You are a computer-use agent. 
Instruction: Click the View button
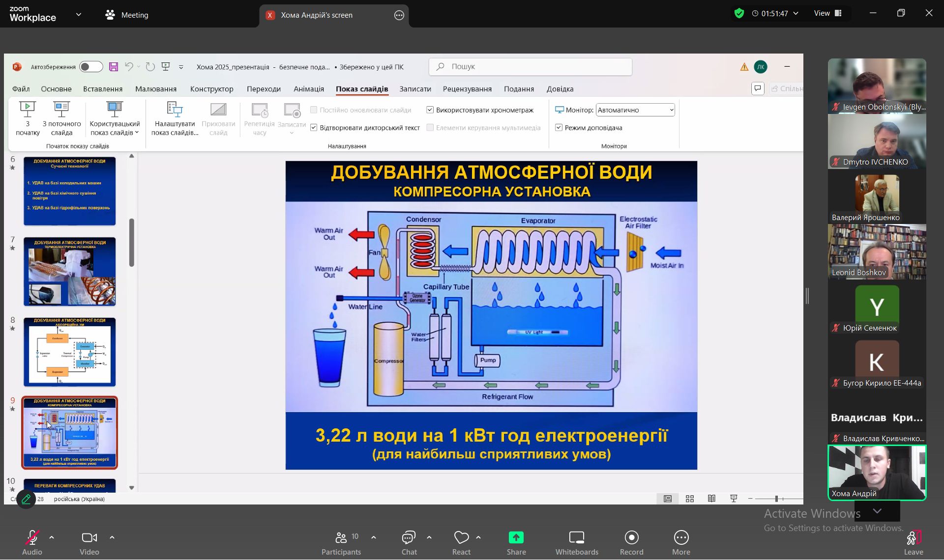pyautogui.click(x=827, y=13)
